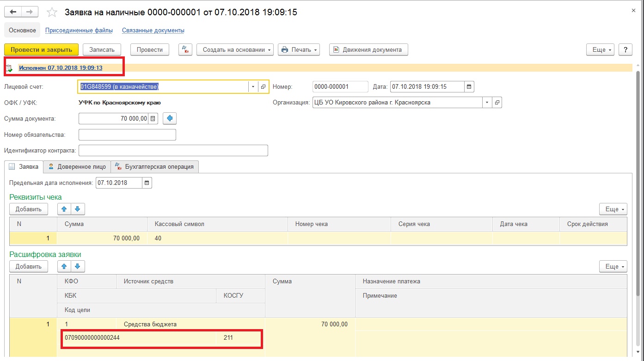Click the Исполнен status link
644x361 pixels.
61,68
